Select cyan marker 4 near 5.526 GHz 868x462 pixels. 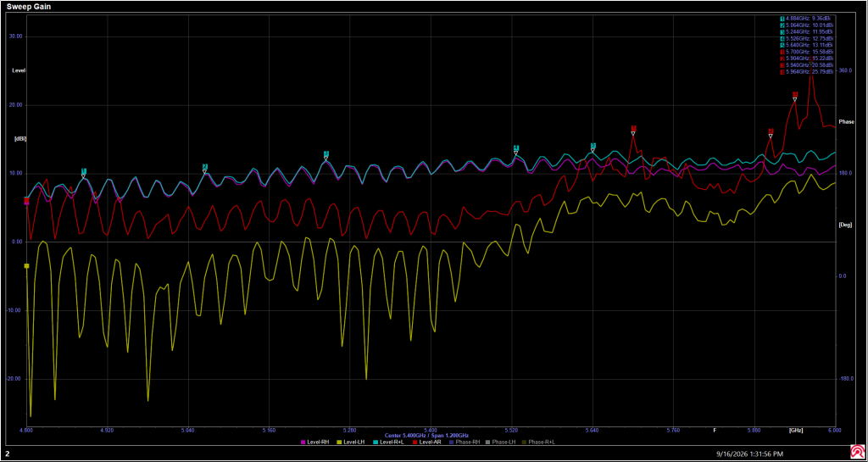coord(516,148)
